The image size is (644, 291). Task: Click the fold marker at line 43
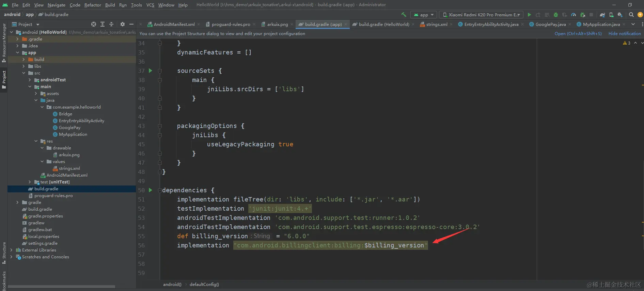pyautogui.click(x=160, y=126)
